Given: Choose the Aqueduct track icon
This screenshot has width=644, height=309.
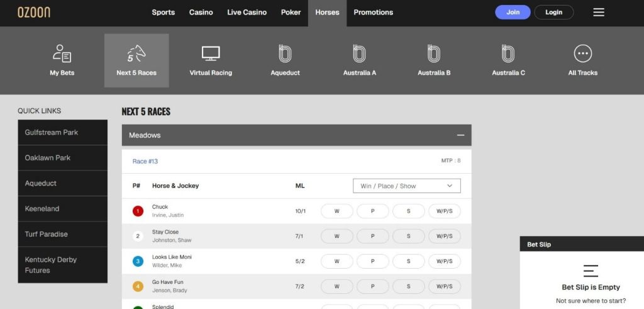Looking at the screenshot, I should [285, 54].
